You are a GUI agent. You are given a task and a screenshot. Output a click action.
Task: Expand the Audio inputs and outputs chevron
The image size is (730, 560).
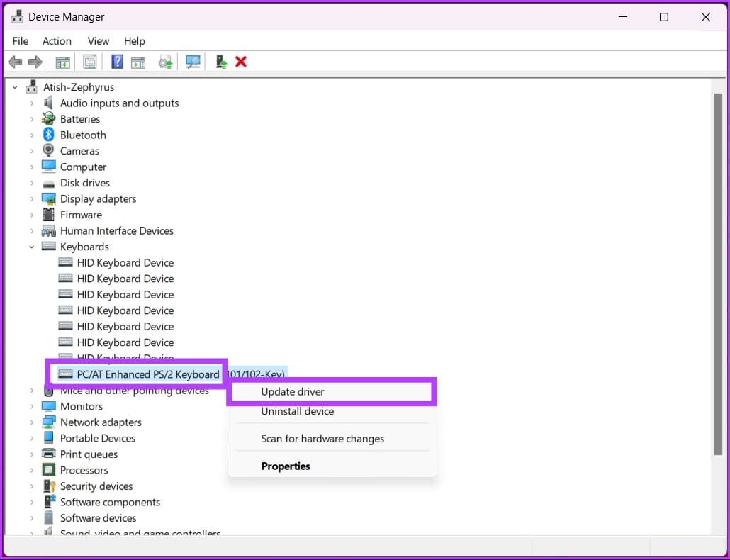32,103
